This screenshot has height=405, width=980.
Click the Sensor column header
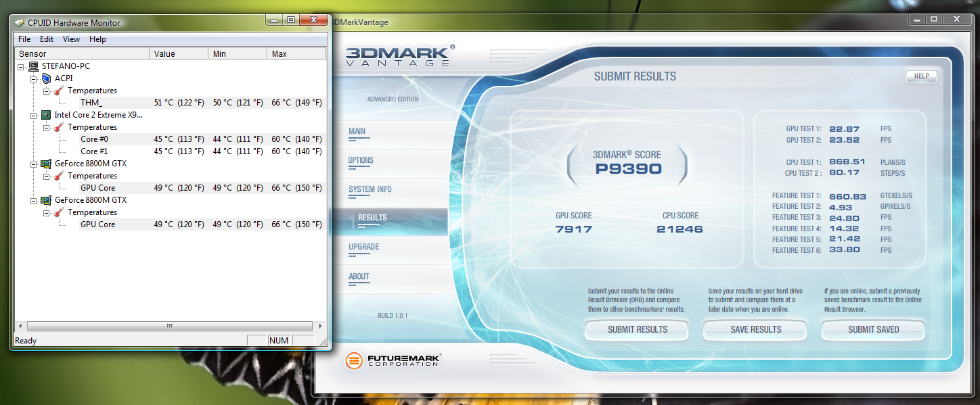tap(82, 53)
